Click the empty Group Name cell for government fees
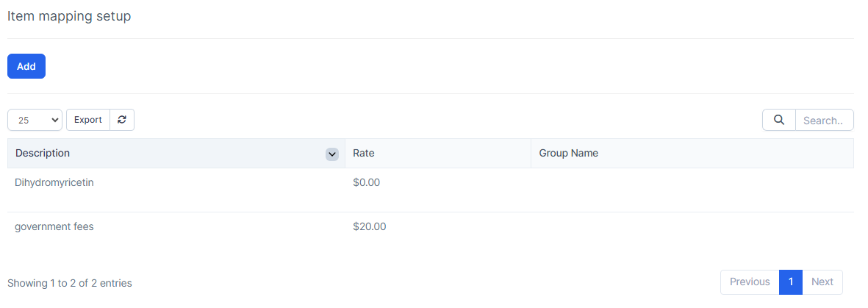The image size is (868, 308). [x=691, y=226]
